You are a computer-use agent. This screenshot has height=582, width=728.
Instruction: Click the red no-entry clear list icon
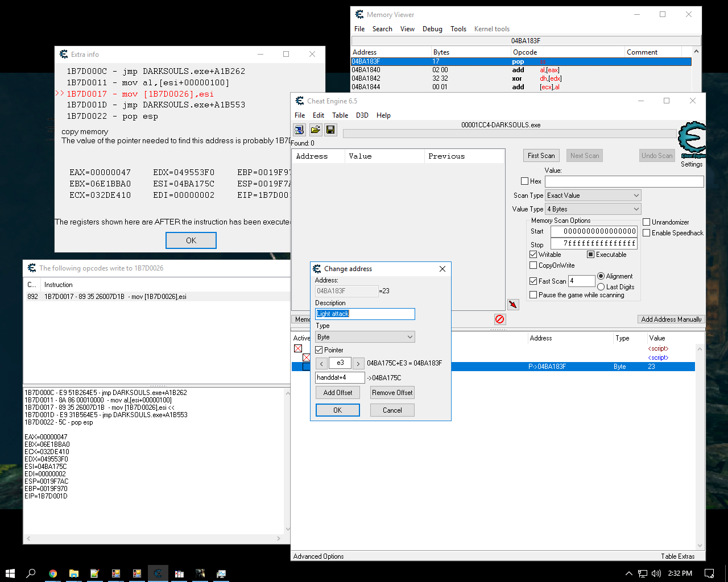499,319
